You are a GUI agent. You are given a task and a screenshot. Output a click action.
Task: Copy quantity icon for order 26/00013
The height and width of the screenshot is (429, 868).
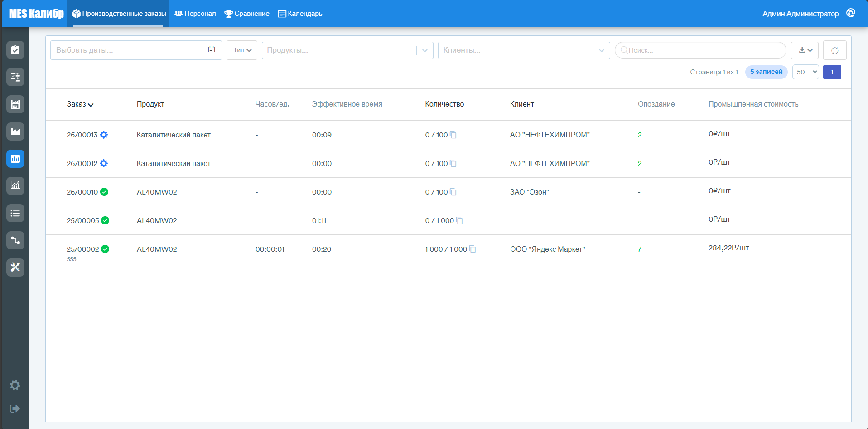point(453,135)
